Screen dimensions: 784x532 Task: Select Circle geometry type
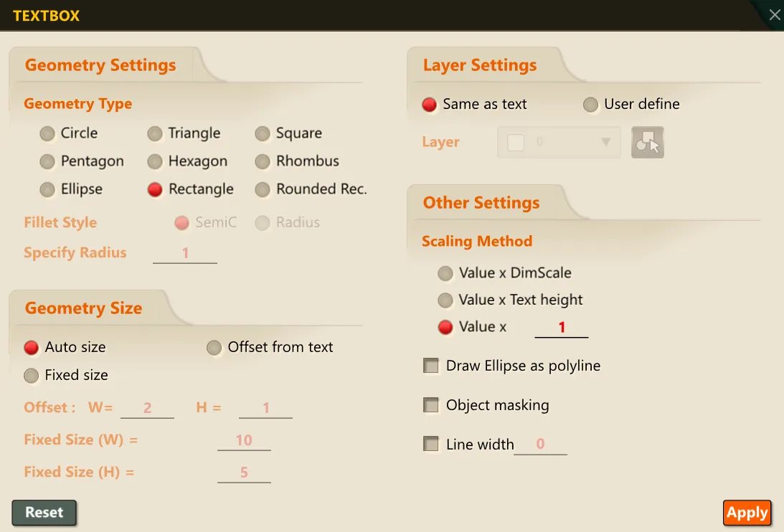pyautogui.click(x=47, y=133)
